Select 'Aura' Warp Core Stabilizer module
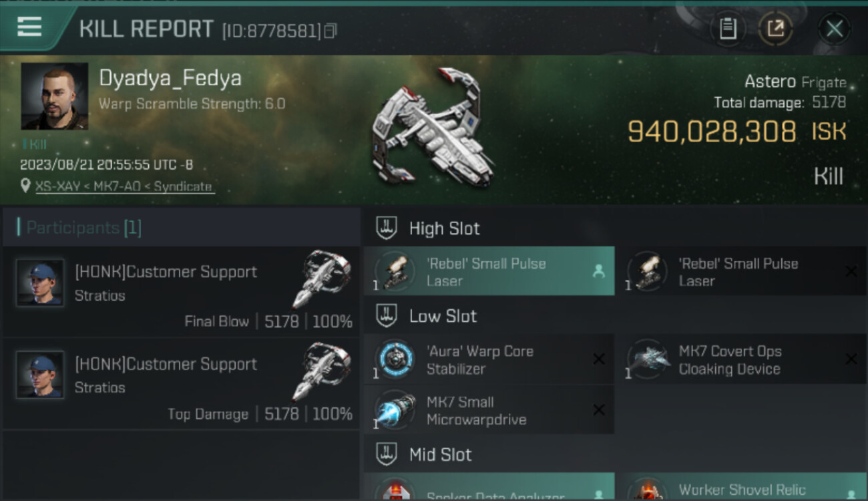 (489, 359)
